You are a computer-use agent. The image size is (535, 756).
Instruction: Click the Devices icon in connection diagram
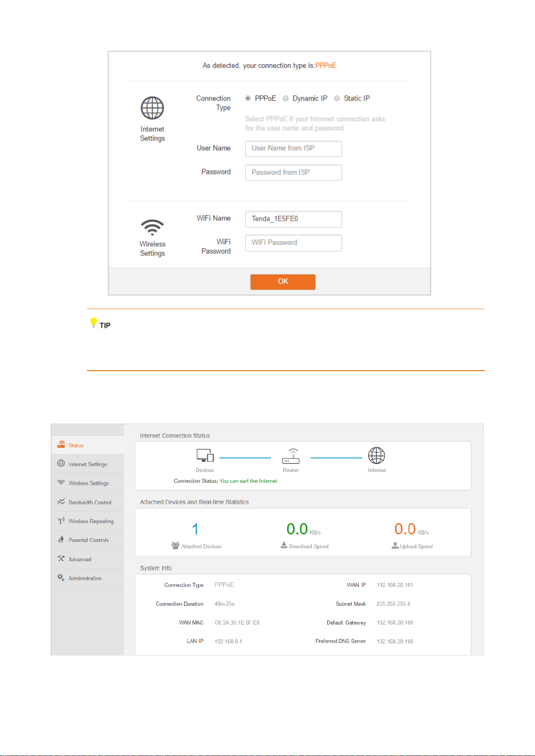pyautogui.click(x=205, y=455)
